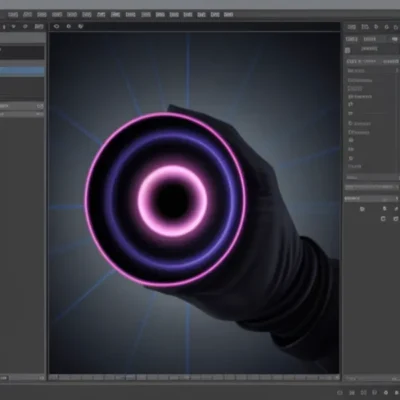Click the glowing ring artwork on the canvas
This screenshot has width=400, height=400.
(166, 199)
